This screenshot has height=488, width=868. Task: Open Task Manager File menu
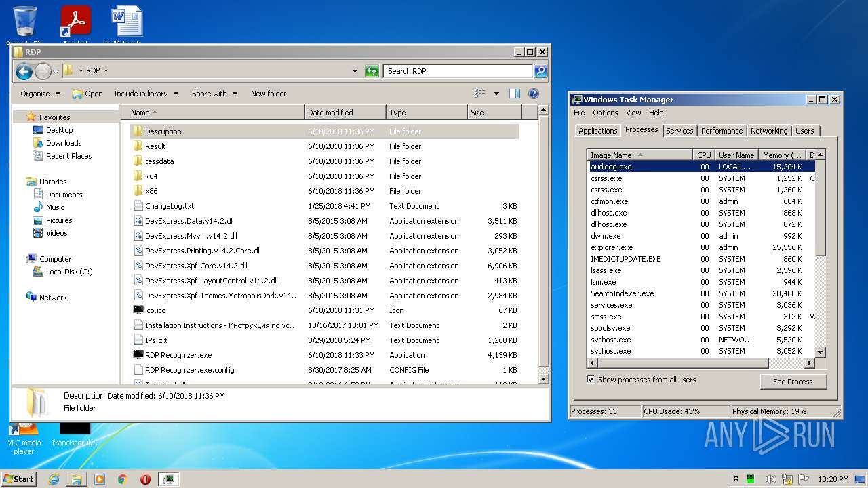click(x=579, y=113)
